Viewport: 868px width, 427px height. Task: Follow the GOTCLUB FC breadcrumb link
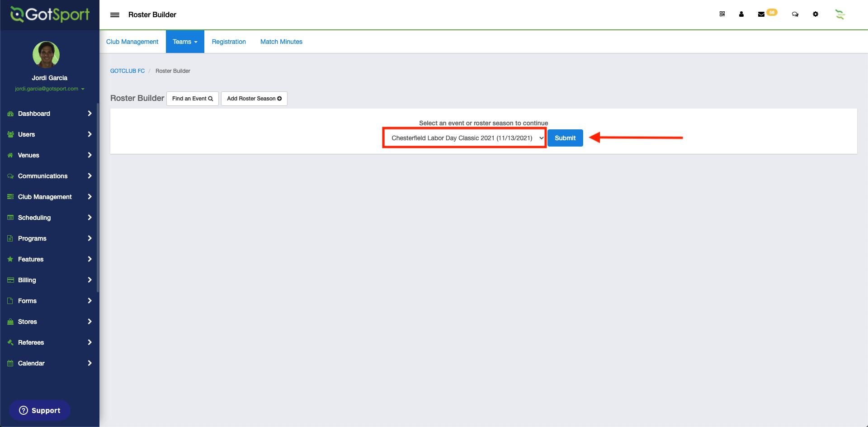[127, 71]
